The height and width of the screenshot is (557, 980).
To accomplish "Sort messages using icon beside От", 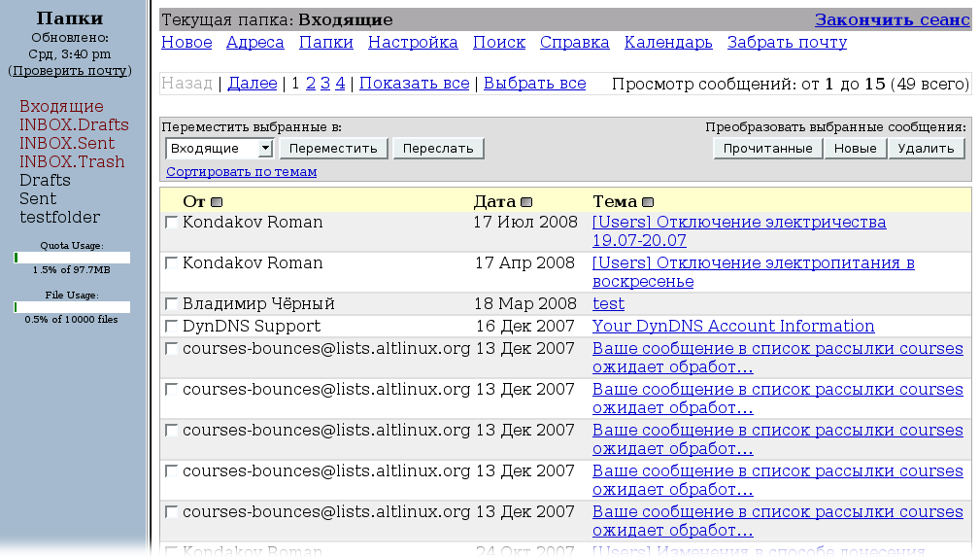I will pyautogui.click(x=217, y=202).
